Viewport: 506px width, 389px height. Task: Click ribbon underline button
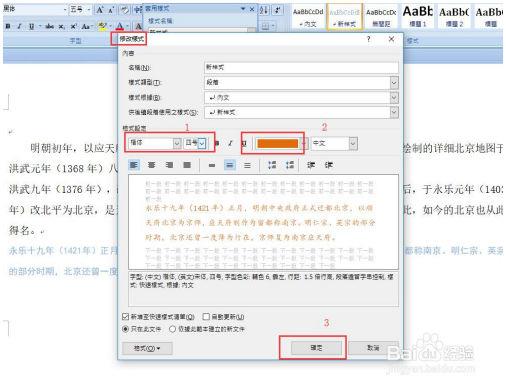[31, 26]
